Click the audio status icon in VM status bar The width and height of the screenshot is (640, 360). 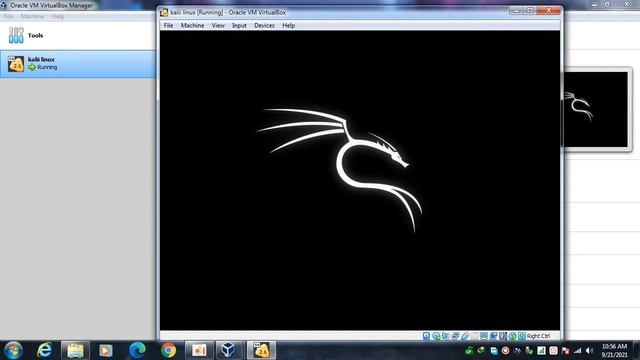click(x=445, y=336)
